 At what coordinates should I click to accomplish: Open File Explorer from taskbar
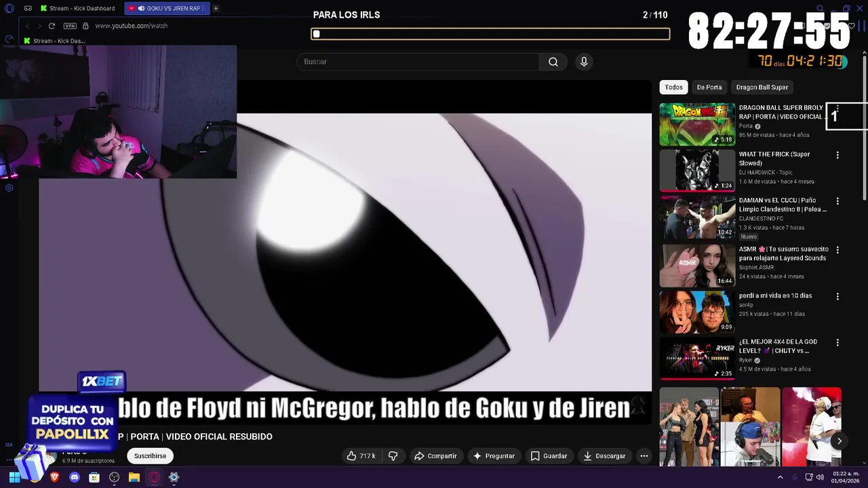pyautogui.click(x=134, y=477)
